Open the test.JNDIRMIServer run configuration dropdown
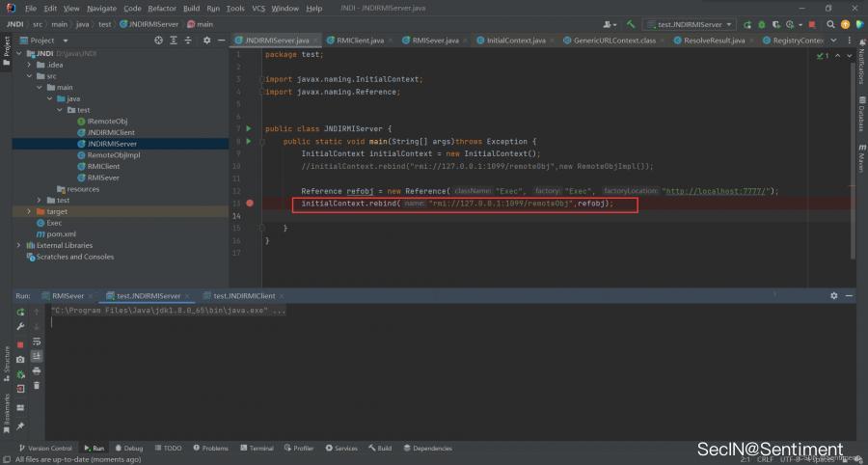 689,24
